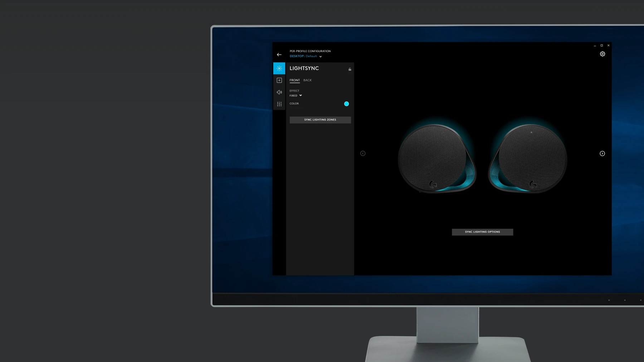Open the cyan COLOR swatch picker
644x362 pixels.
click(346, 104)
